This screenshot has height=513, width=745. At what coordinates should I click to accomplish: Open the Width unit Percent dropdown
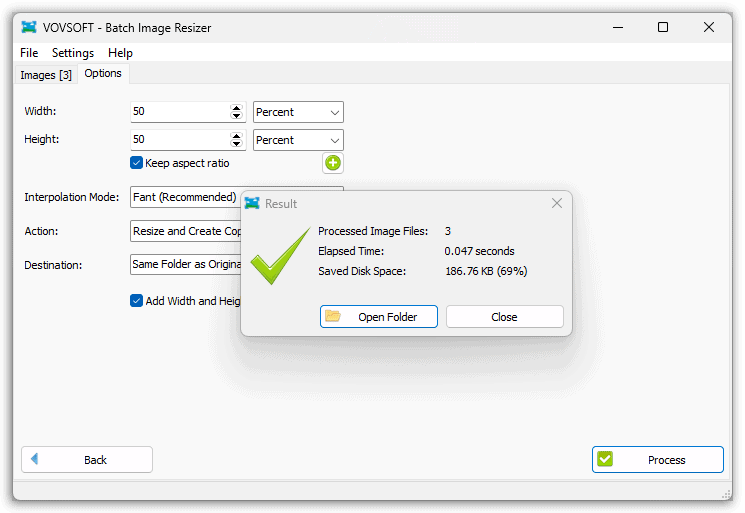298,112
